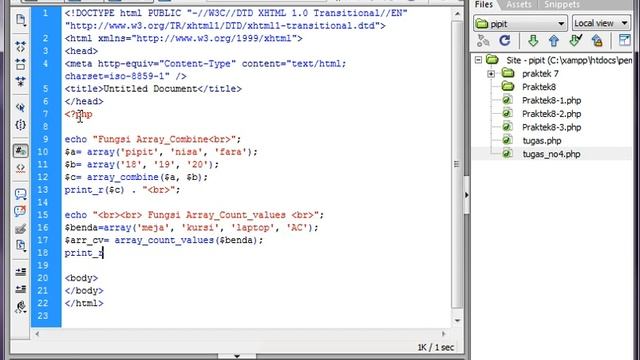Click Check Out Files icon
Screen dimensions: 640x360
tap(576, 40)
